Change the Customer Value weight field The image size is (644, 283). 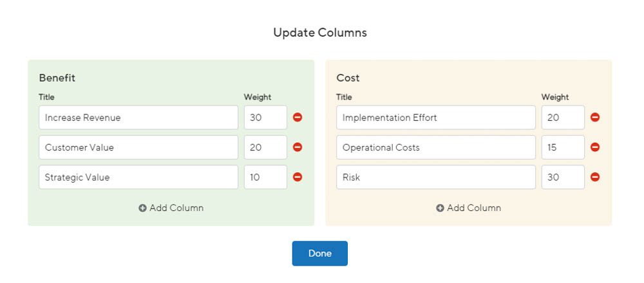(x=265, y=147)
